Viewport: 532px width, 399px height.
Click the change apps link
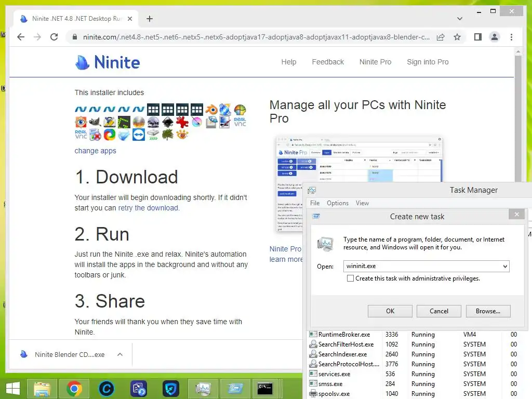click(x=96, y=151)
